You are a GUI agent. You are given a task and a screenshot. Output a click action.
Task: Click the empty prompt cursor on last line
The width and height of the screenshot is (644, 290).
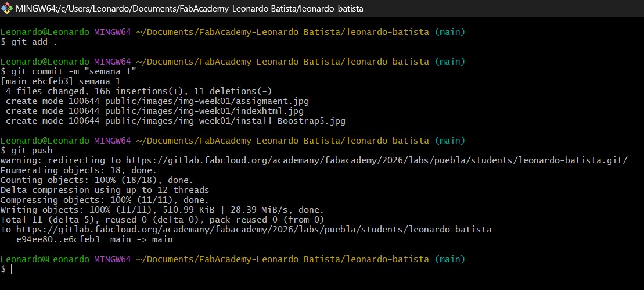10,269
